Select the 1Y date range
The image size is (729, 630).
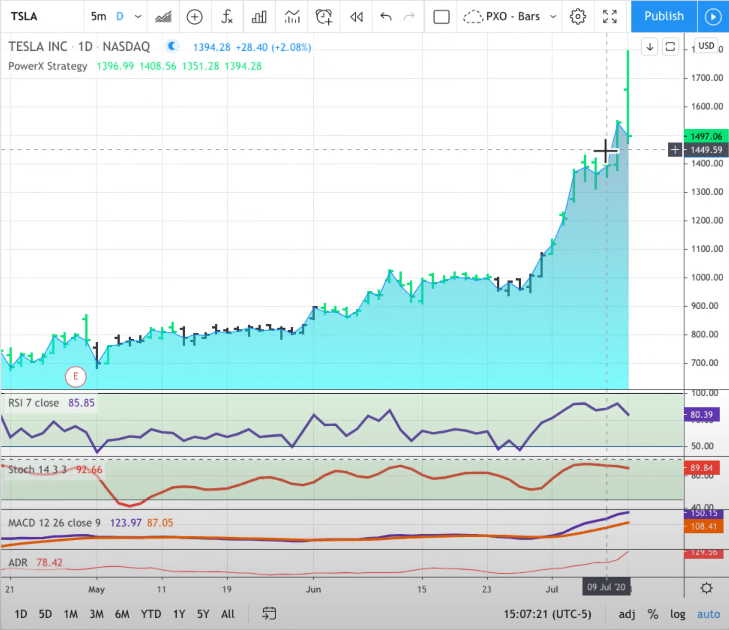click(x=179, y=614)
